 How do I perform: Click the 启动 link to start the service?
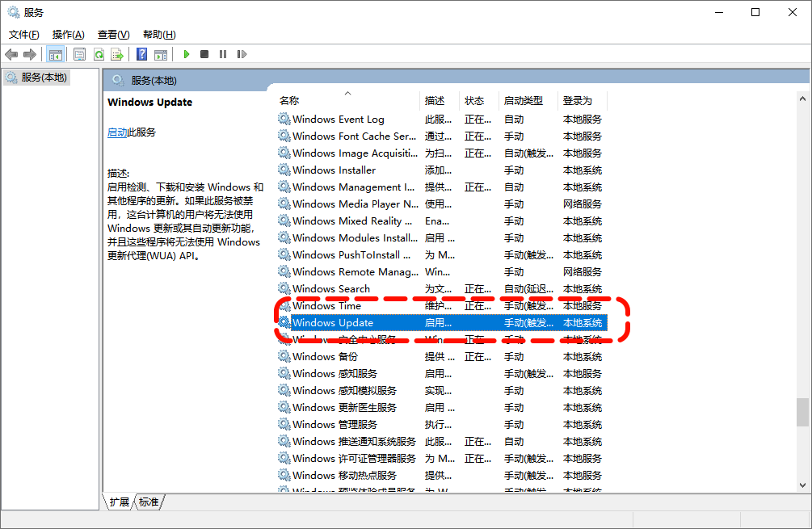(117, 132)
